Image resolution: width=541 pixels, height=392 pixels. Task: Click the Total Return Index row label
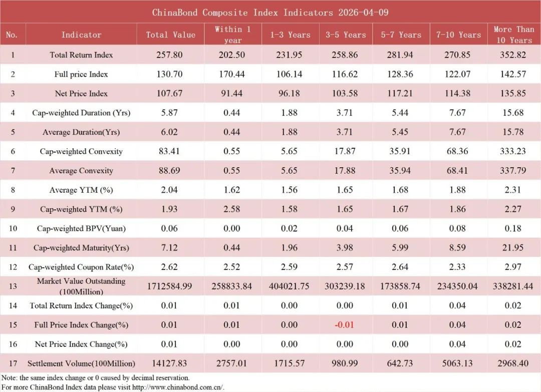[81, 55]
